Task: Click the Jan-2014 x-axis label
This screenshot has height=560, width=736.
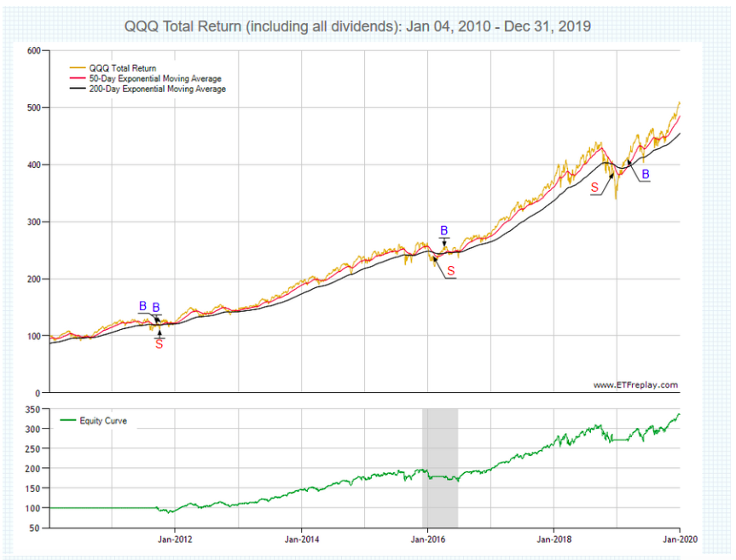Action: [x=302, y=539]
